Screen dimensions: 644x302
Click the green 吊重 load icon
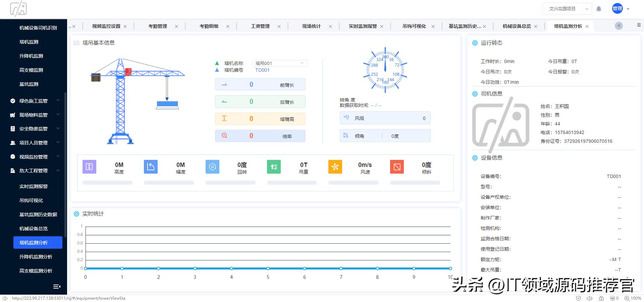tap(274, 167)
